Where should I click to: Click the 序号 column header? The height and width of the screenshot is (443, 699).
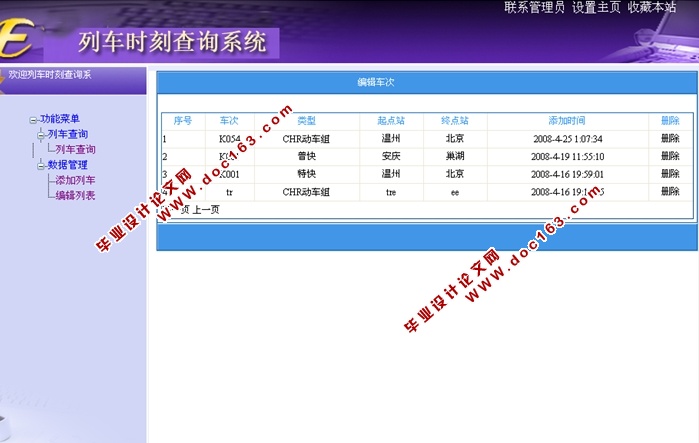pyautogui.click(x=183, y=120)
